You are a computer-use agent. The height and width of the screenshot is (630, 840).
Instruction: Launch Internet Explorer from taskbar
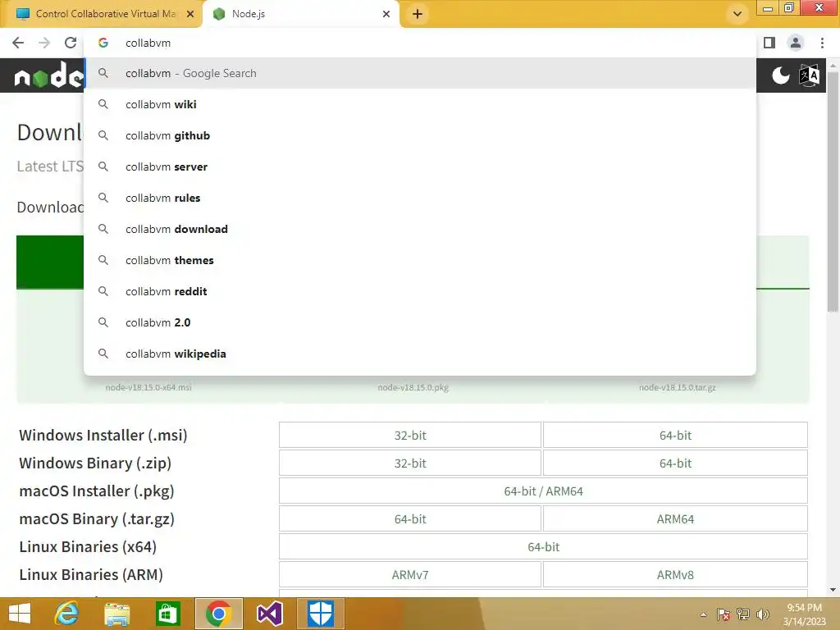[x=67, y=614]
